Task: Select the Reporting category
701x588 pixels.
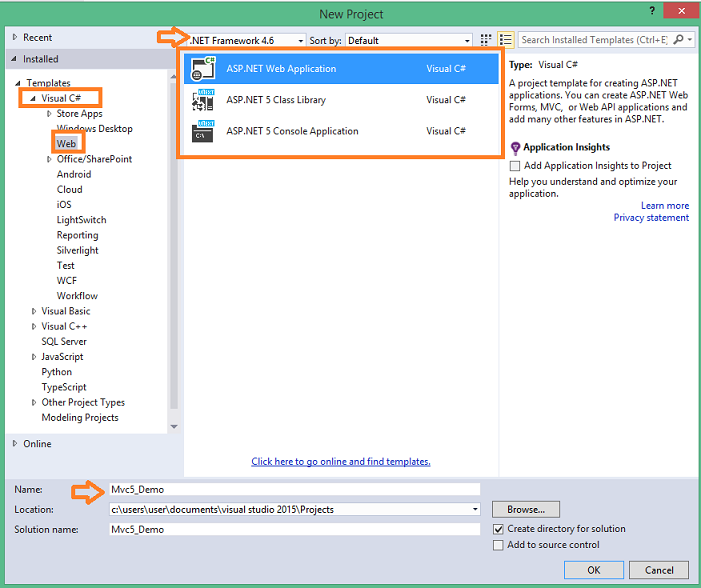Action: [x=77, y=235]
